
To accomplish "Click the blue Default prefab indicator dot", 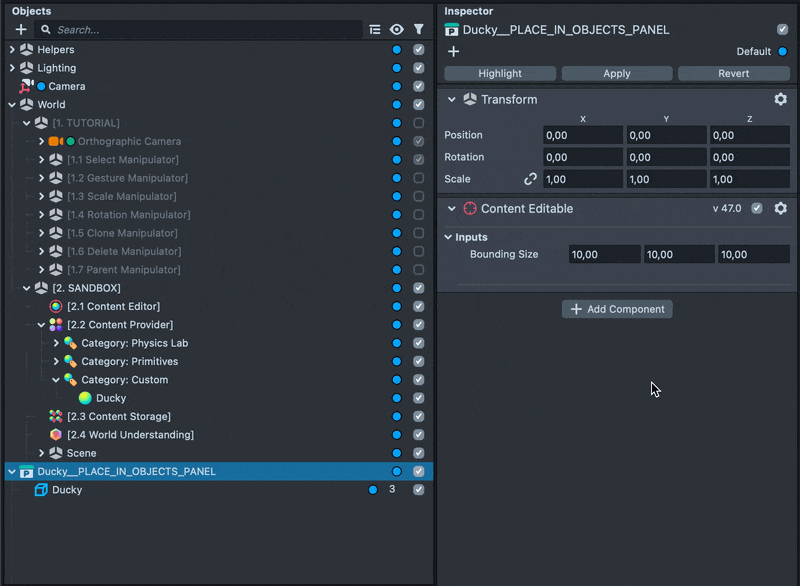I will [782, 52].
